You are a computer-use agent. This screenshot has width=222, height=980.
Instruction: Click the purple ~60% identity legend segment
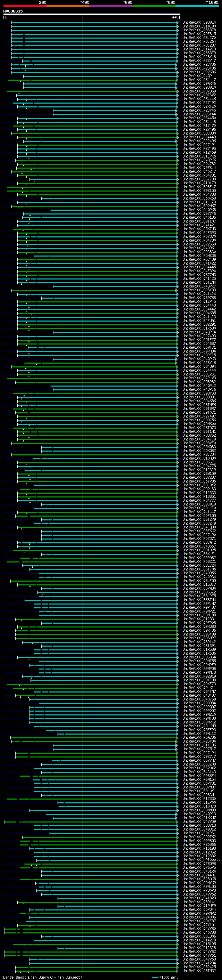pyautogui.click(x=111, y=6)
